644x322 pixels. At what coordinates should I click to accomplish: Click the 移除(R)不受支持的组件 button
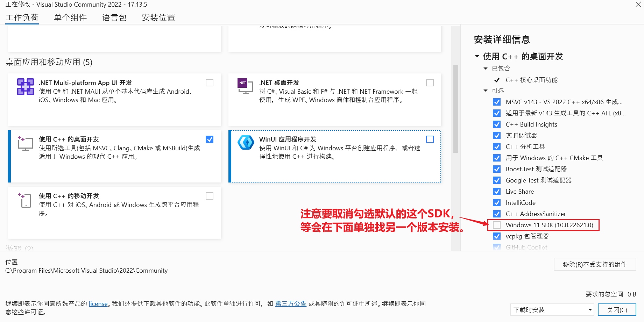pyautogui.click(x=595, y=264)
